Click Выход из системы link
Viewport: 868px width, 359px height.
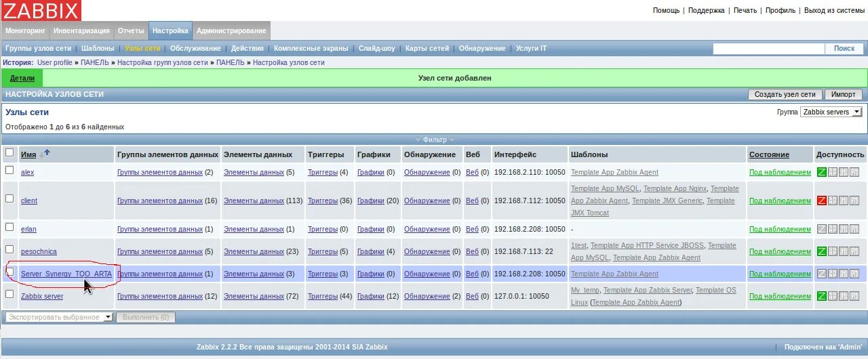[834, 10]
